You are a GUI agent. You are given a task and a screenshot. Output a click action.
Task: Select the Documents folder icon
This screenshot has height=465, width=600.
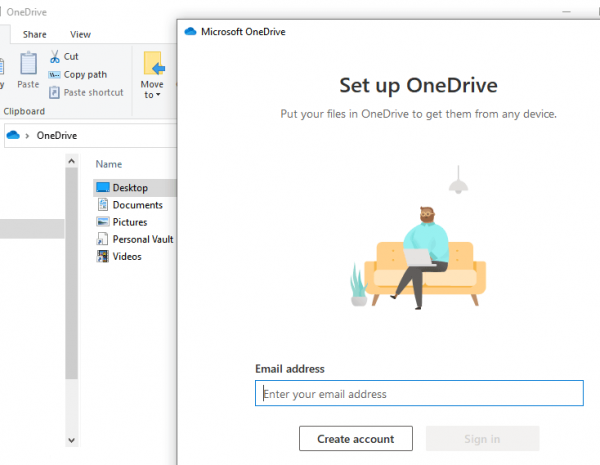click(103, 205)
